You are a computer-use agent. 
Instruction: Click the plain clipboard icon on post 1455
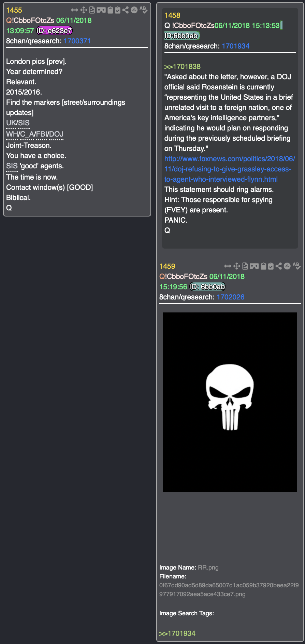pos(110,10)
